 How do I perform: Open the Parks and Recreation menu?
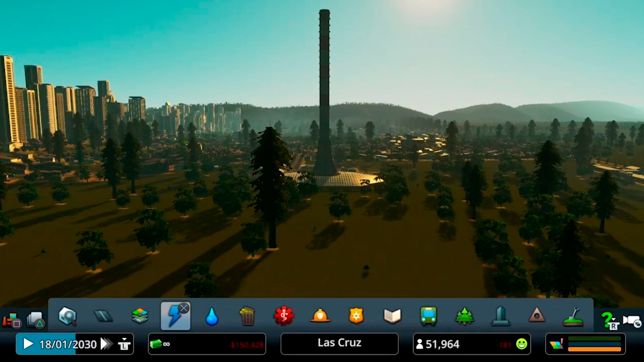pos(464,315)
